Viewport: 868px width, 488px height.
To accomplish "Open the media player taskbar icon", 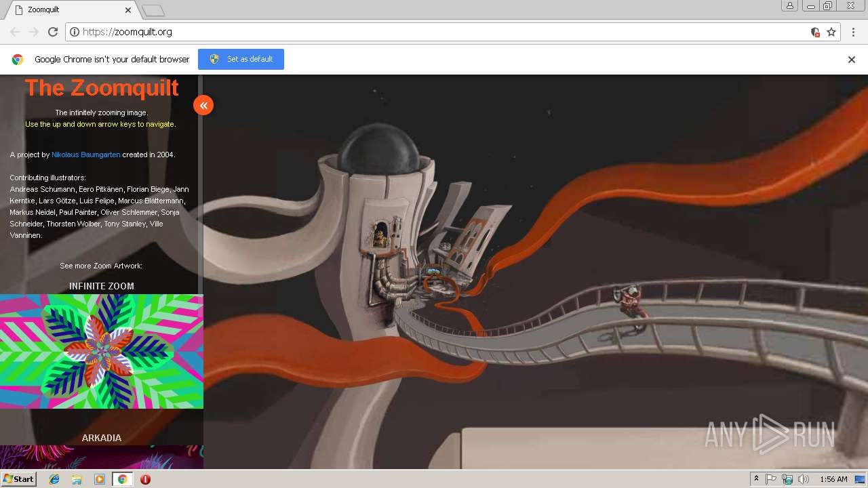I will pyautogui.click(x=100, y=479).
